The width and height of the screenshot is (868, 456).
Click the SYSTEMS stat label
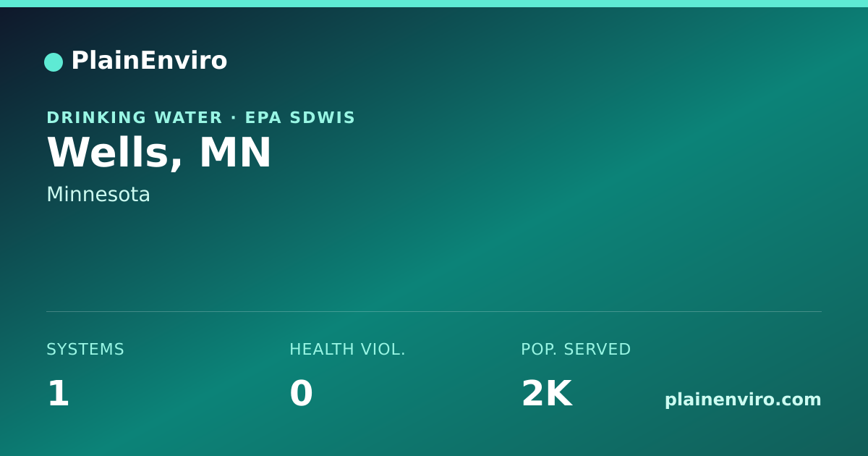click(85, 350)
